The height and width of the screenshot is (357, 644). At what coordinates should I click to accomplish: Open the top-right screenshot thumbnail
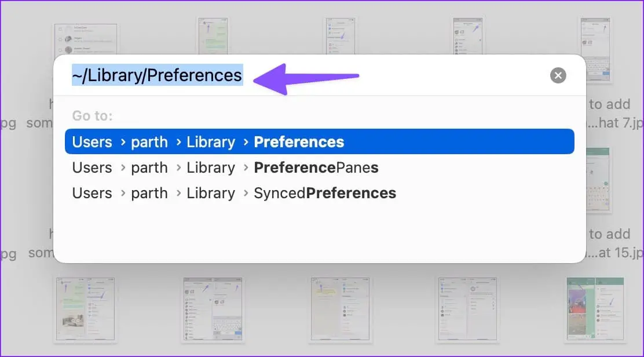(595, 49)
